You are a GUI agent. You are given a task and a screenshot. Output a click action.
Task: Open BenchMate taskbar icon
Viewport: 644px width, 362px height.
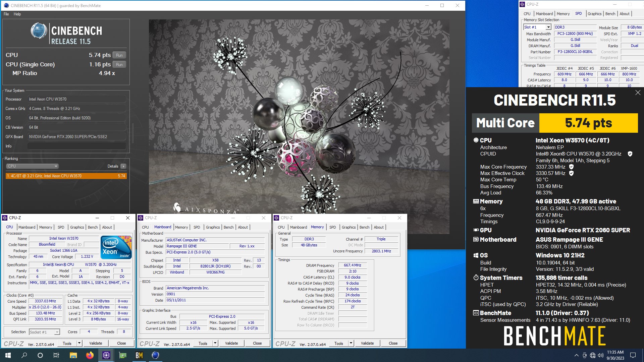coord(139,355)
